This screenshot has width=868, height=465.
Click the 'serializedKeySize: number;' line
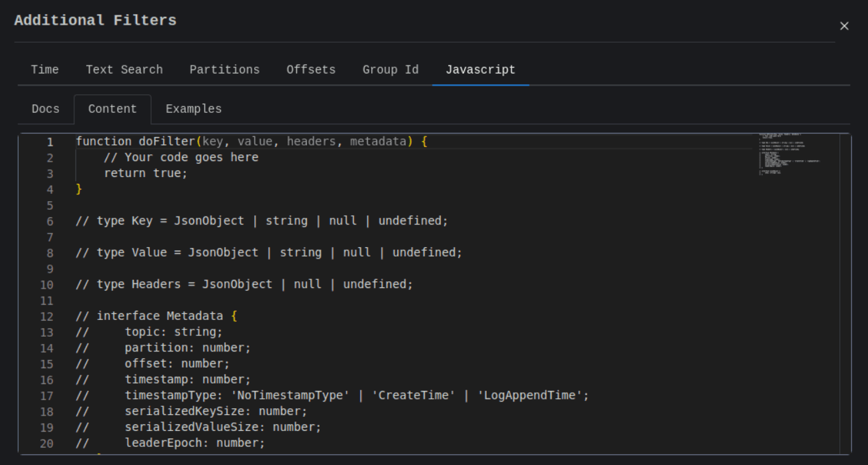[x=191, y=411]
